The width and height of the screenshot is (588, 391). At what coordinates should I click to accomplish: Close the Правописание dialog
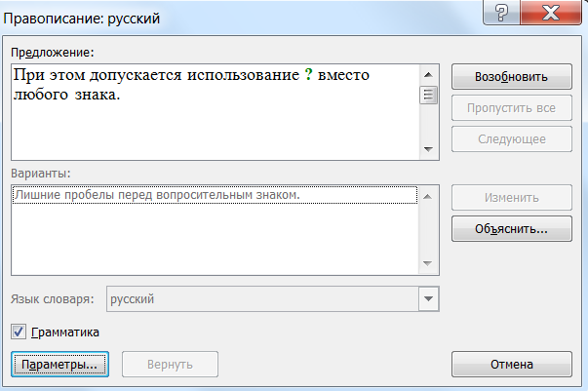(551, 12)
